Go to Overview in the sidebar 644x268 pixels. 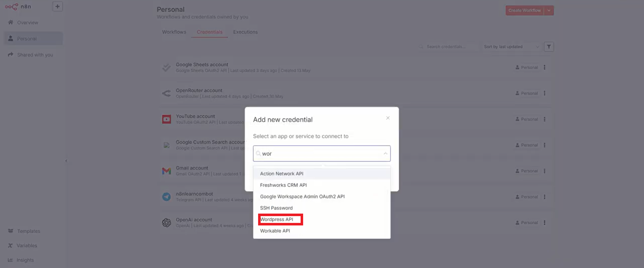click(x=28, y=23)
